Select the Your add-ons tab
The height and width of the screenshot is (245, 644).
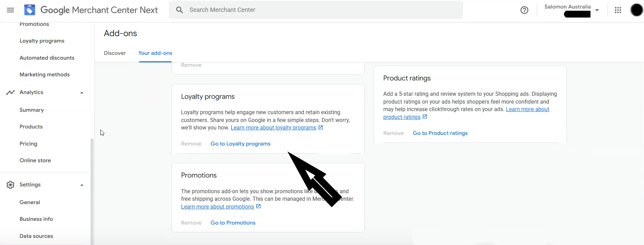click(155, 53)
